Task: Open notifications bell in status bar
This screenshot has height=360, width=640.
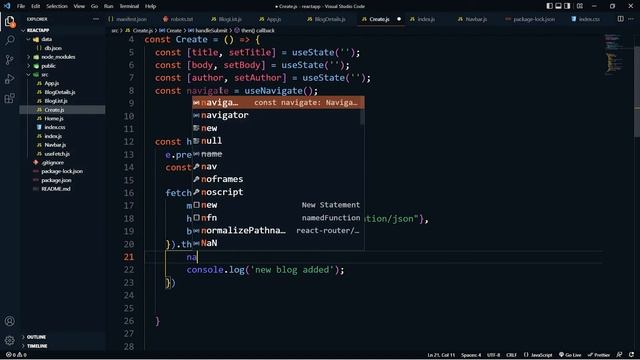Action: 632,355
